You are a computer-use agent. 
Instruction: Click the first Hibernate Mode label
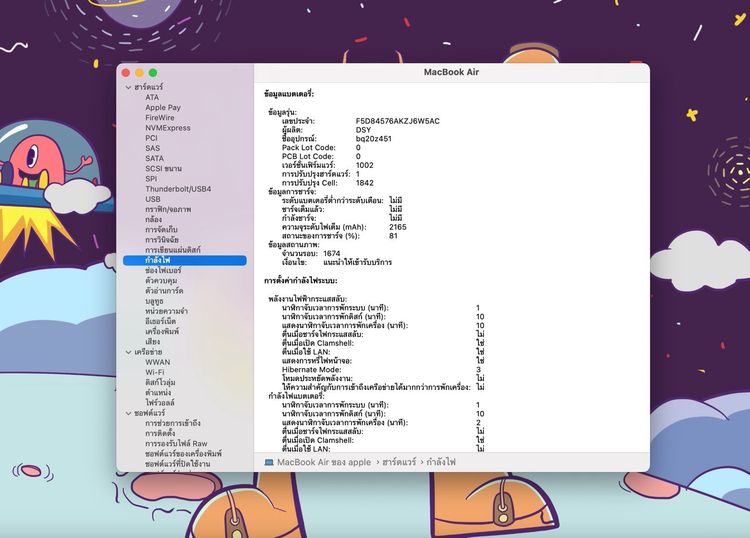click(311, 370)
